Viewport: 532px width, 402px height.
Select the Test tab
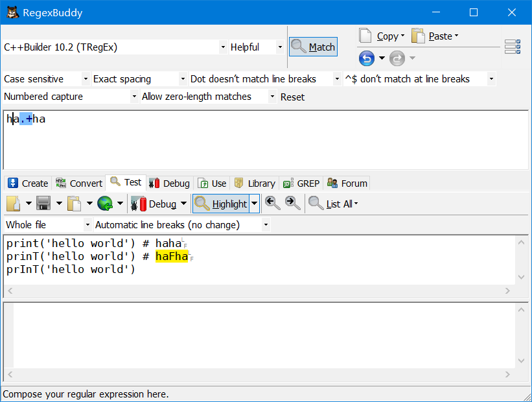click(x=126, y=182)
